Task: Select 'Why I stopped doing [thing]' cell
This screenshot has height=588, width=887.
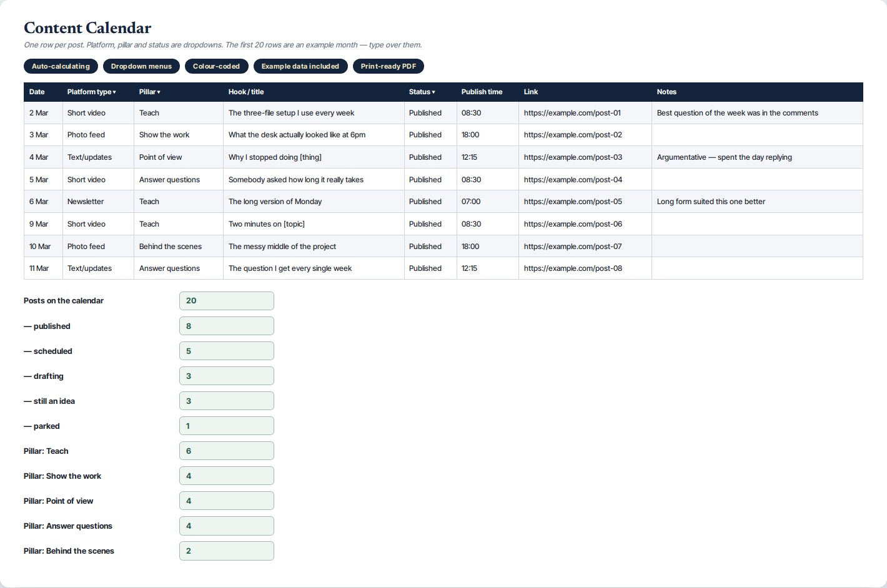Action: [314, 157]
